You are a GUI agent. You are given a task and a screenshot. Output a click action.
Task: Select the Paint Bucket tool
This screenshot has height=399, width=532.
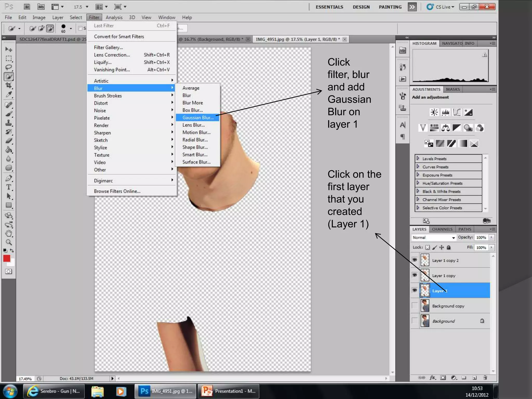pos(9,150)
